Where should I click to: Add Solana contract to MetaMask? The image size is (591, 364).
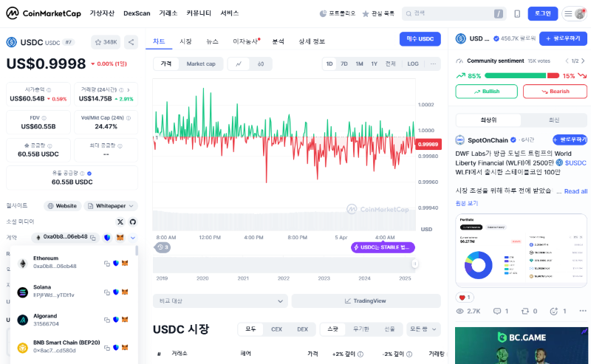point(125,292)
